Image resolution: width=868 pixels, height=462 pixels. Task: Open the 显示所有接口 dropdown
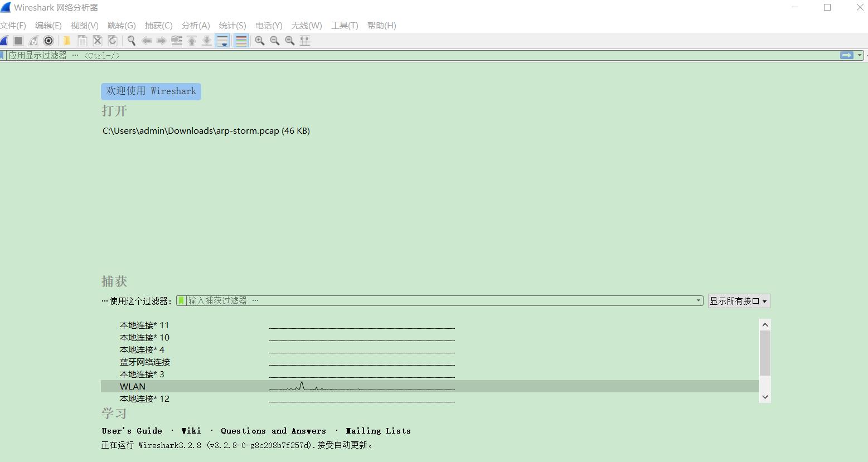(x=739, y=301)
